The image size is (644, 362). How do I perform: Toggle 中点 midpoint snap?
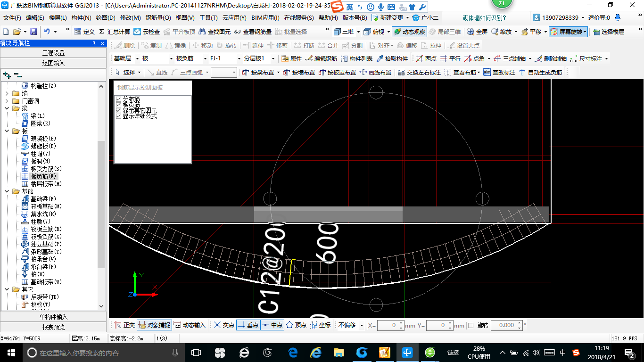point(272,325)
